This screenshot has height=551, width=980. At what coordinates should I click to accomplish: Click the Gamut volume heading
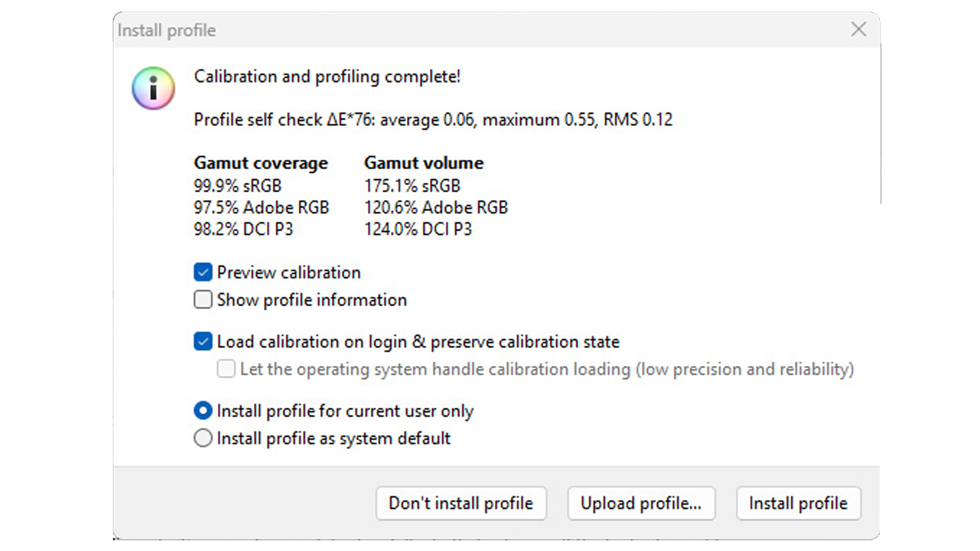pos(424,163)
